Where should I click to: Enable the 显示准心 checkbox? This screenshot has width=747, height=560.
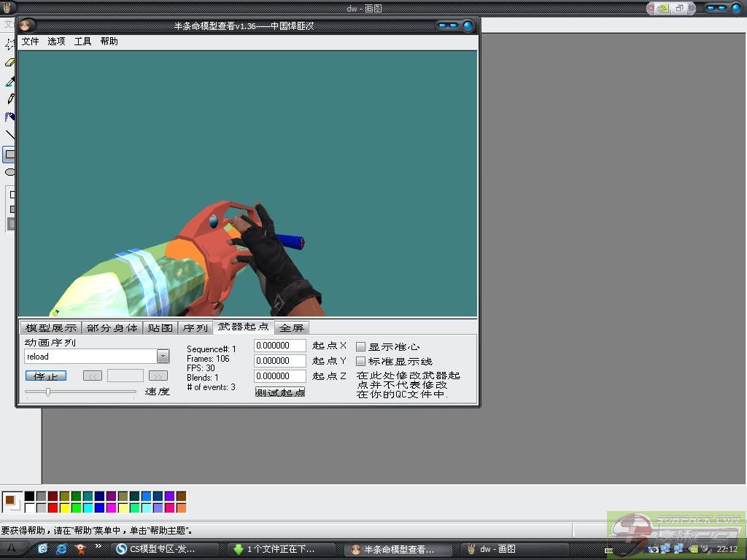[360, 347]
